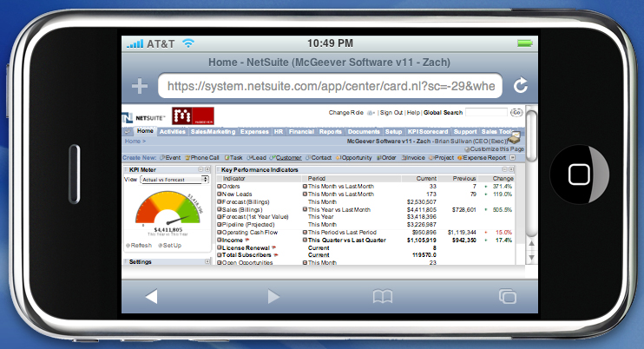The height and width of the screenshot is (349, 644).
Task: Create a new Lead
Action: point(257,158)
